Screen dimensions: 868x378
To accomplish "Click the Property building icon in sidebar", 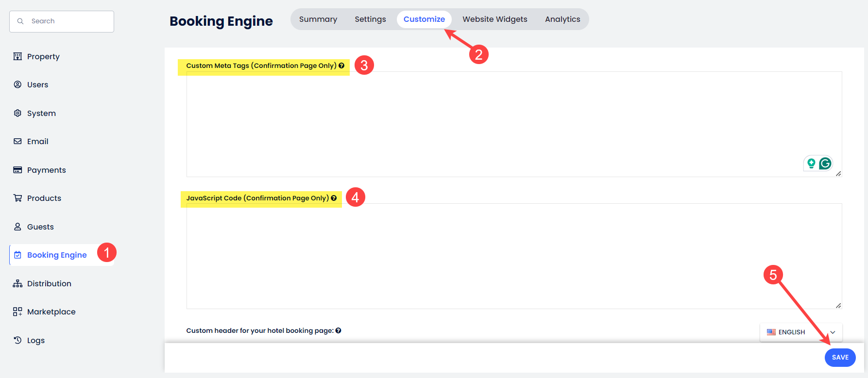I will pyautogui.click(x=17, y=56).
